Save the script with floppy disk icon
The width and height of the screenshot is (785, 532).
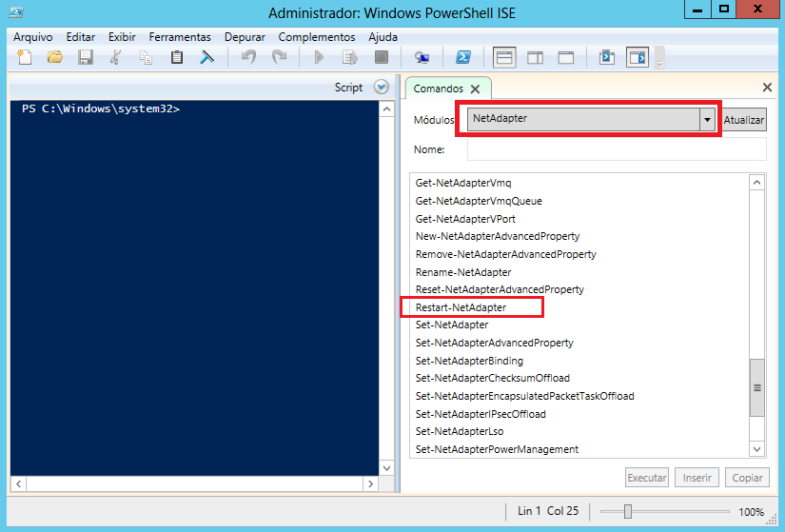tap(86, 58)
